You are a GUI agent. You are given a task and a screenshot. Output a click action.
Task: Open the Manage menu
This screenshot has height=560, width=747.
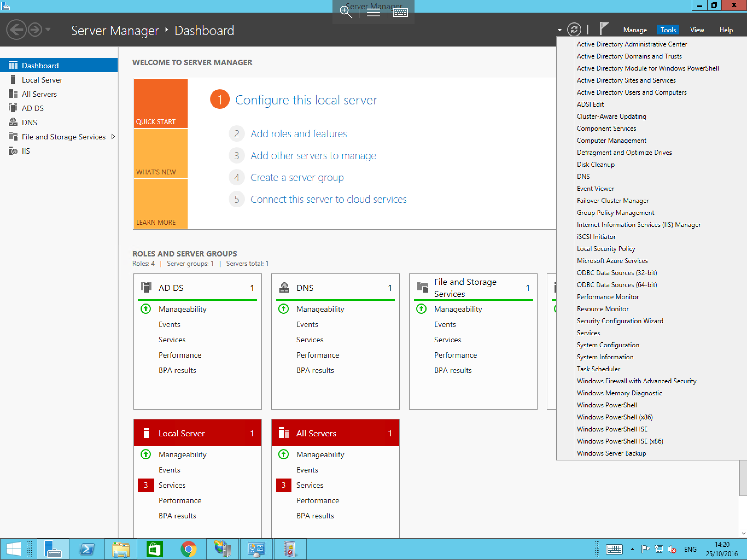635,30
